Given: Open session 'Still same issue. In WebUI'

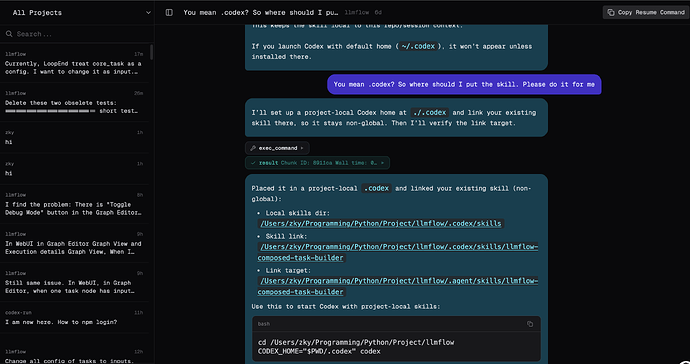Looking at the screenshot, I should coord(74,282).
